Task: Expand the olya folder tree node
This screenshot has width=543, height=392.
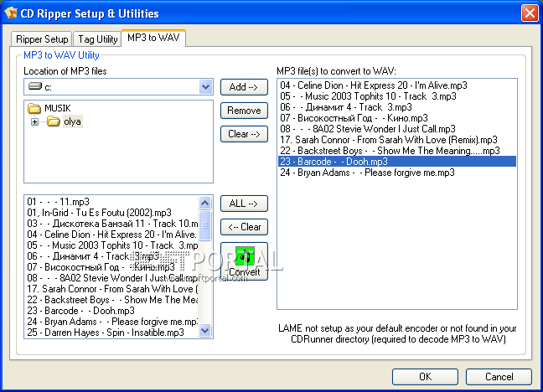Action: (x=34, y=122)
